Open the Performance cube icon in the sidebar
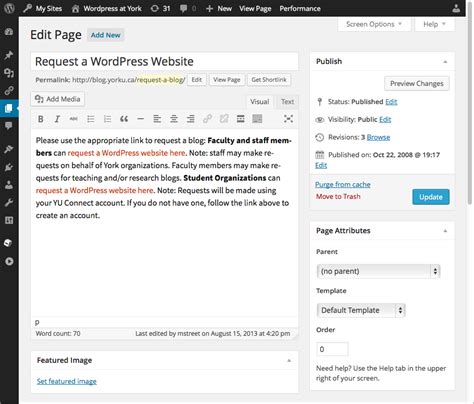This screenshot has height=404, width=474. point(9,243)
